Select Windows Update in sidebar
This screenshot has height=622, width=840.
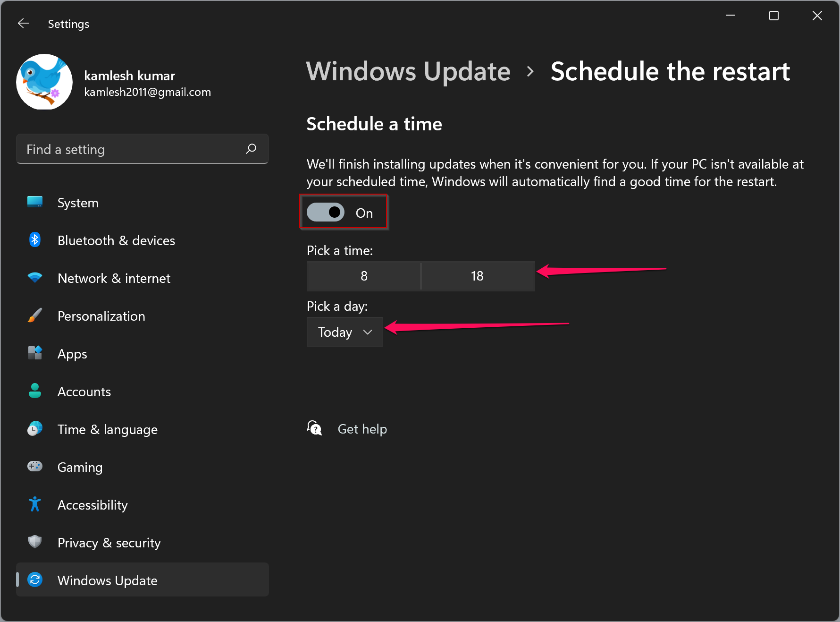click(x=143, y=579)
